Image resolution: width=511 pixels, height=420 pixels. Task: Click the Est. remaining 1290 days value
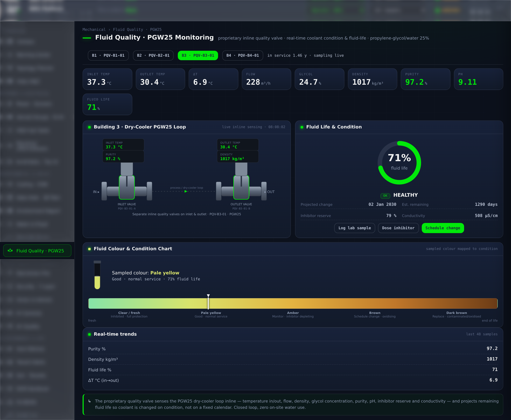click(x=486, y=204)
